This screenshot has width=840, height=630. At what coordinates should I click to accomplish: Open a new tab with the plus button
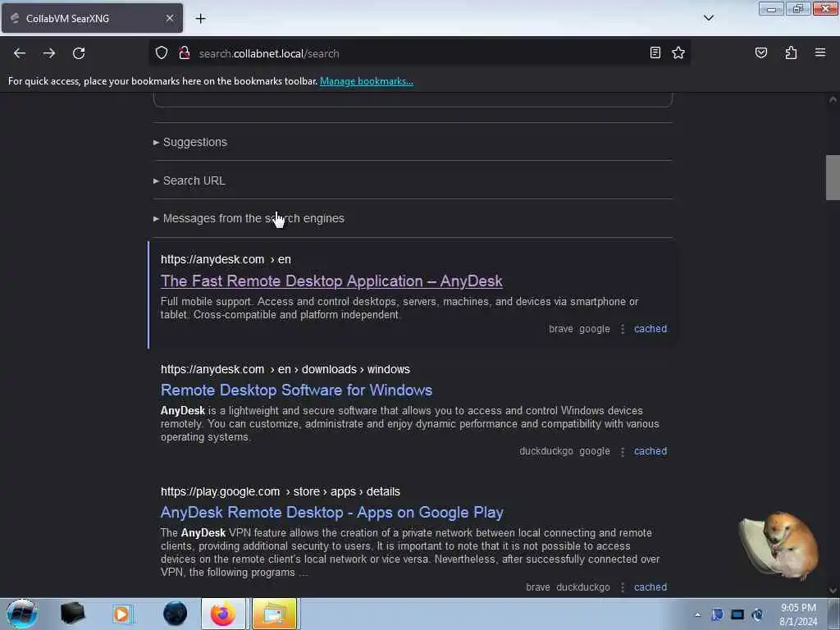click(x=200, y=19)
